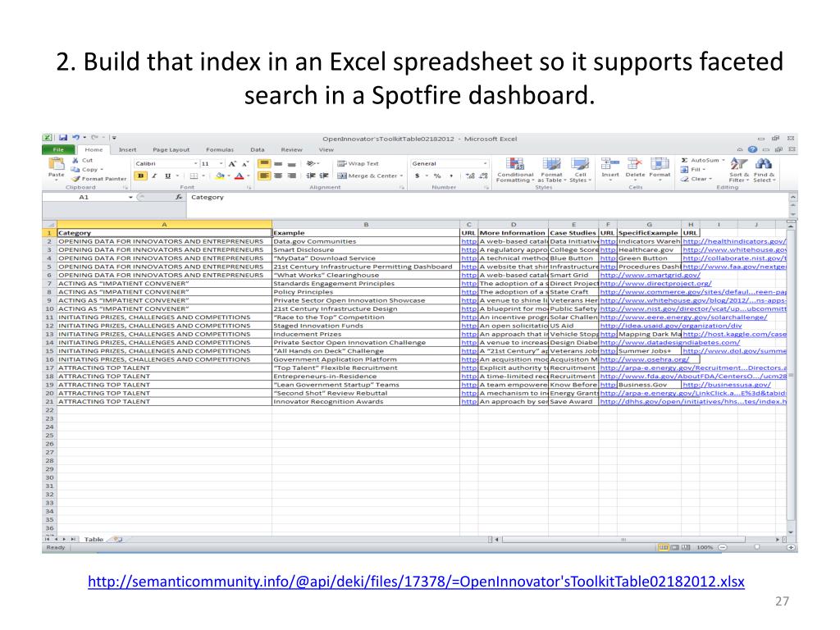The width and height of the screenshot is (840, 630).
Task: Open Find & Select binoculars
Action: tap(764, 171)
